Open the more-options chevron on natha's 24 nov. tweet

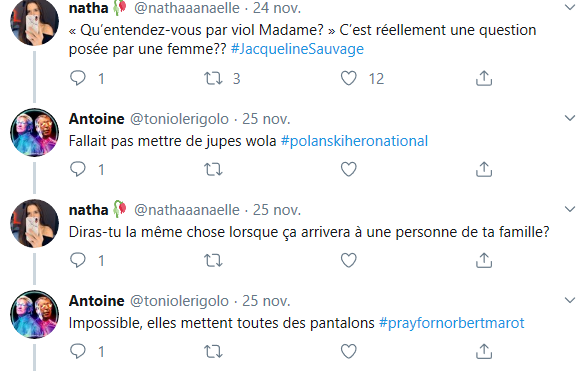[570, 7]
